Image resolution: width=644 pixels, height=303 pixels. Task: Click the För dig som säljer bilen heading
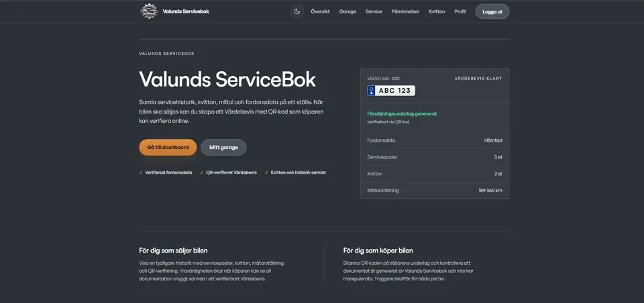pos(173,251)
